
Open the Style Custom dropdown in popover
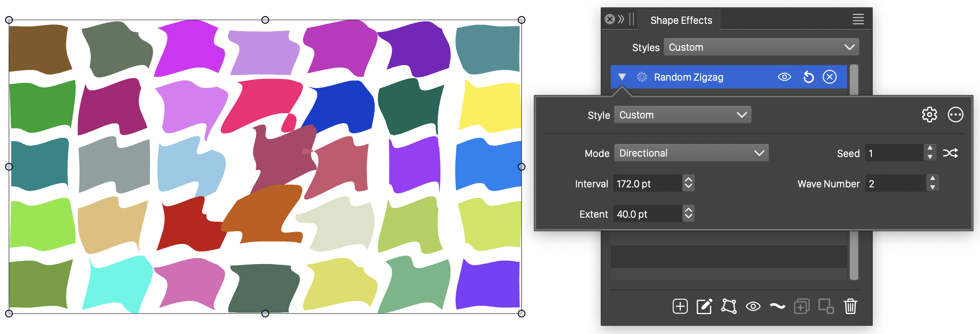tap(682, 115)
